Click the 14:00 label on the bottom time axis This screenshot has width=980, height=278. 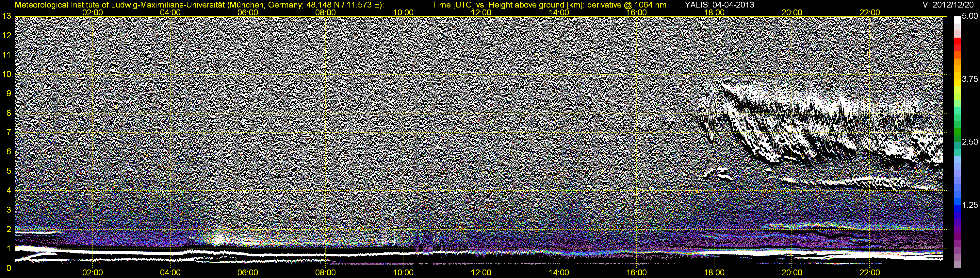click(559, 273)
